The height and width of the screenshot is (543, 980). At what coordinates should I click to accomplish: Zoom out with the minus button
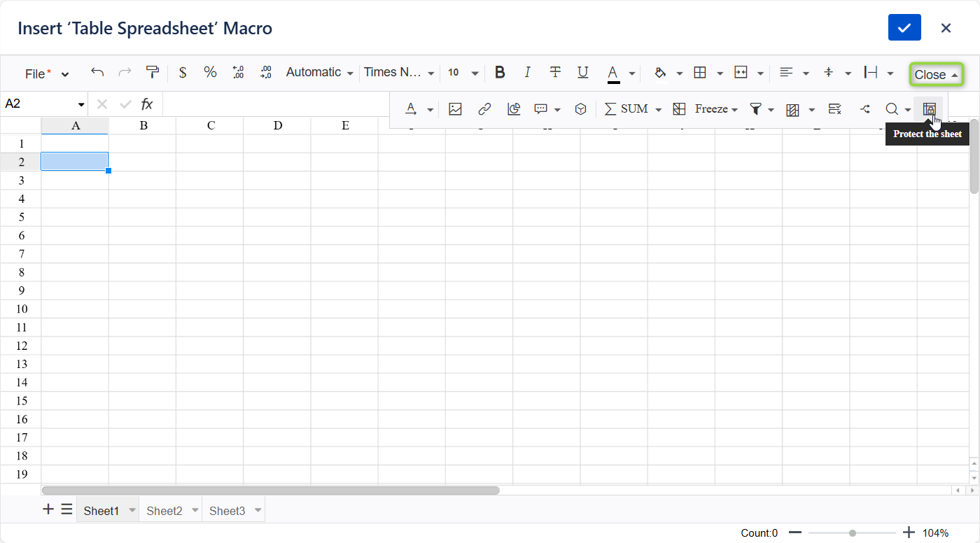click(x=795, y=533)
